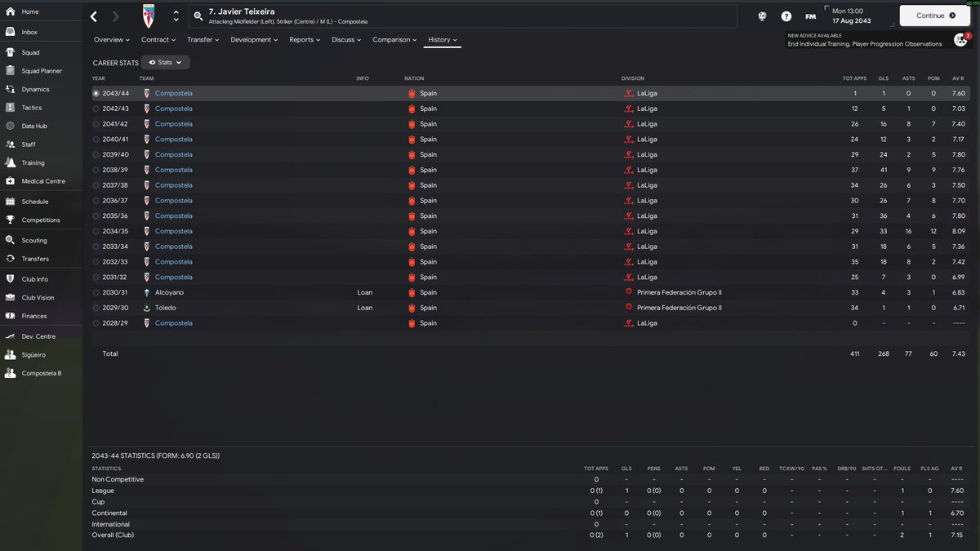Click the Continue button
The image size is (980, 551).
(935, 16)
